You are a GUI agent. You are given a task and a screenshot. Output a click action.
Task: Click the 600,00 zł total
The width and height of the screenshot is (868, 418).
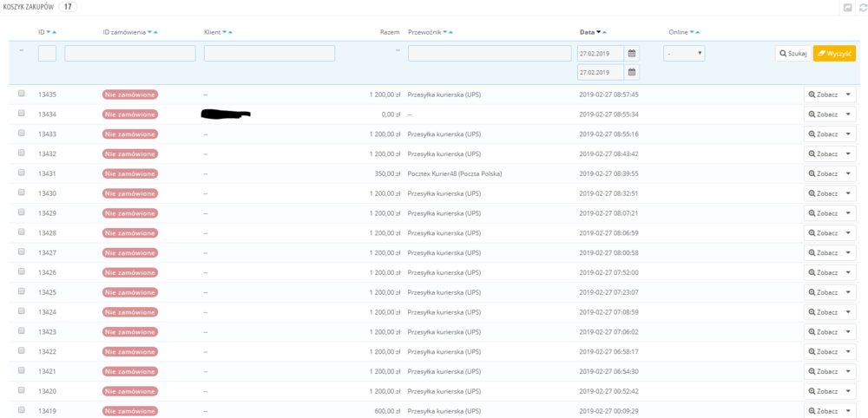click(x=387, y=411)
